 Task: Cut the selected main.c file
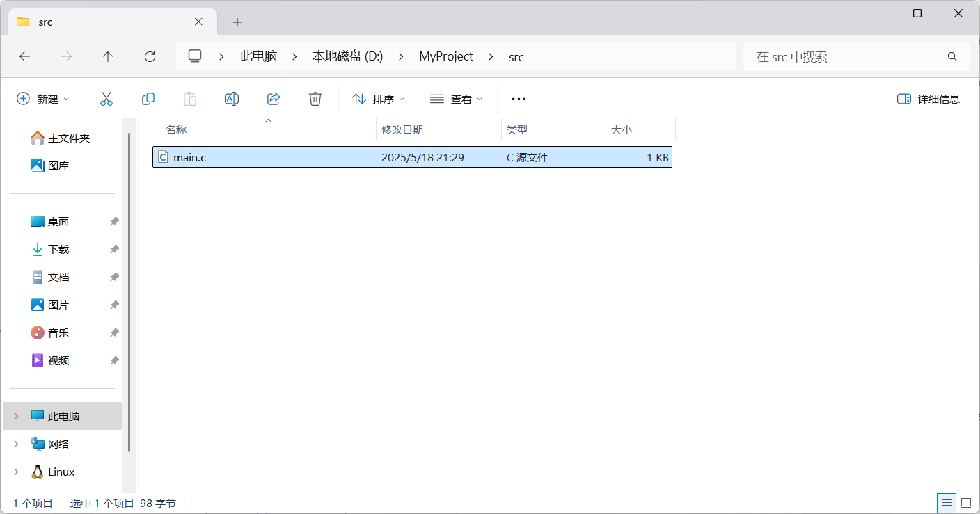106,98
